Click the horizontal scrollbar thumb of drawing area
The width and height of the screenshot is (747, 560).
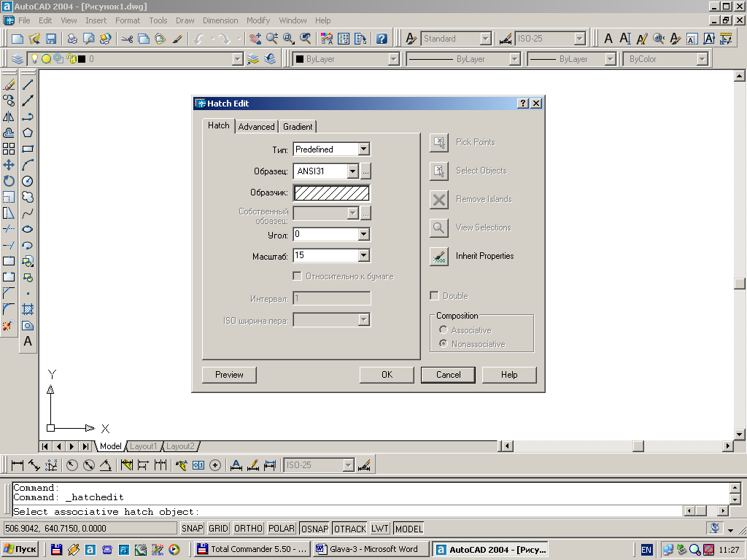click(638, 446)
